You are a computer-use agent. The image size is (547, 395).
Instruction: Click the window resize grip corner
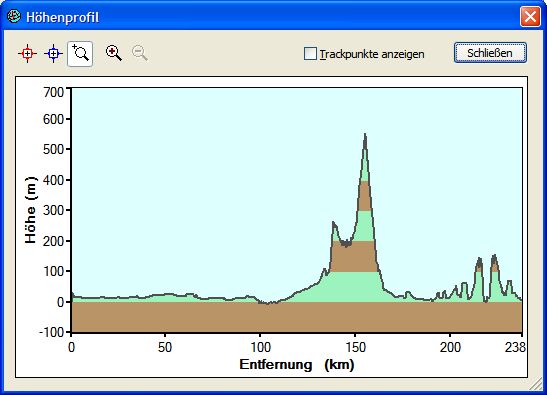536,385
